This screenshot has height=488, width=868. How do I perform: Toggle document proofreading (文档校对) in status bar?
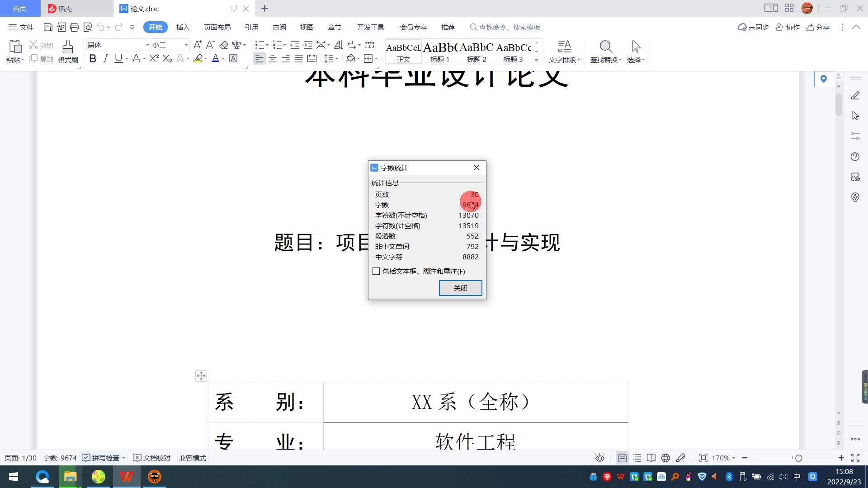click(x=152, y=458)
